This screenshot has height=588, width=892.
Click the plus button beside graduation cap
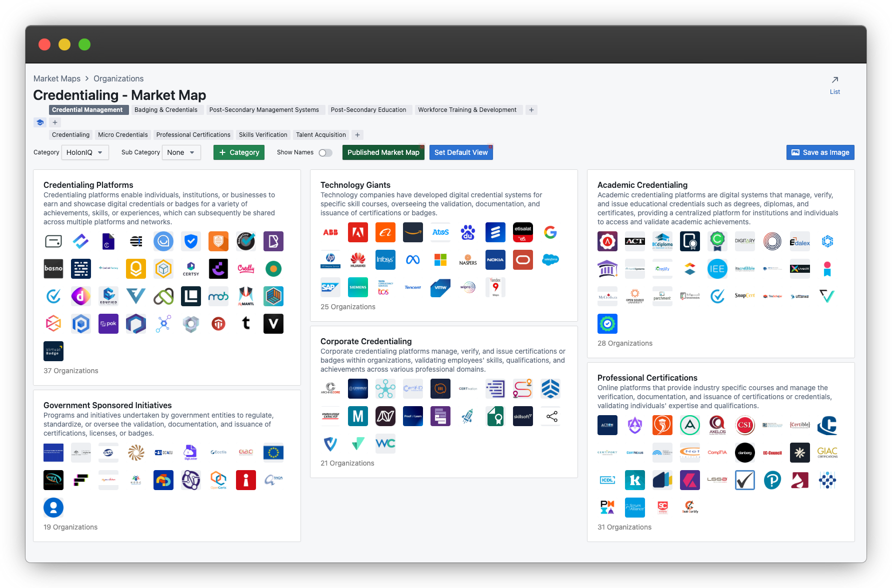coord(55,122)
